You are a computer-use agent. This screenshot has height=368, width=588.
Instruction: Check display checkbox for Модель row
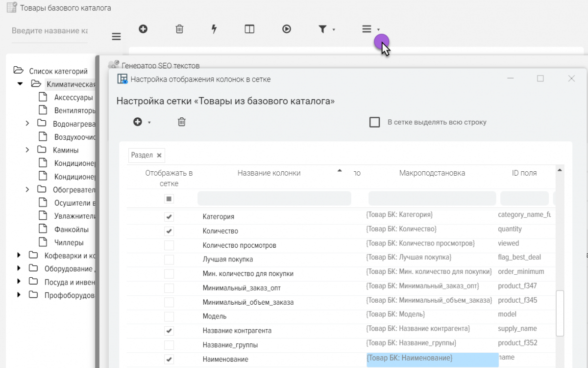(169, 316)
